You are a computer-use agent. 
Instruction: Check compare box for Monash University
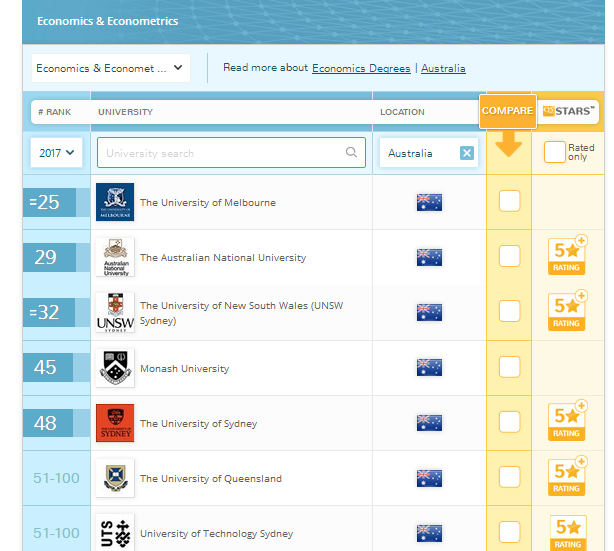[509, 367]
